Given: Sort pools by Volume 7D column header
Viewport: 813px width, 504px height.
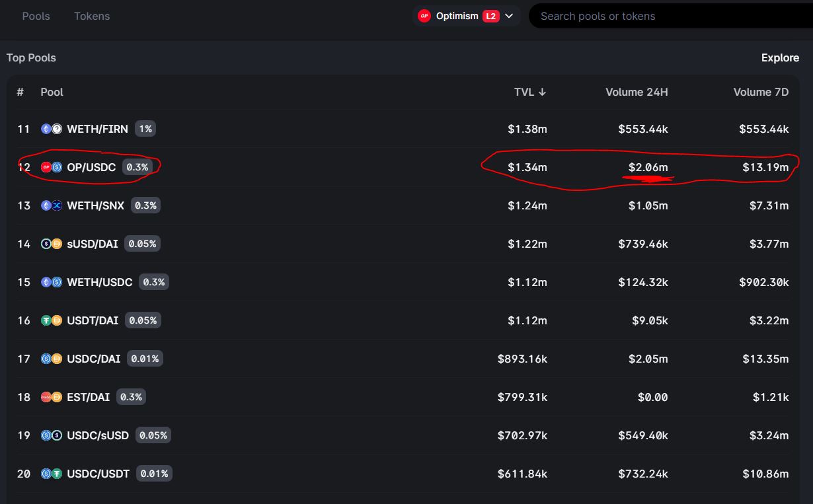Looking at the screenshot, I should click(761, 92).
